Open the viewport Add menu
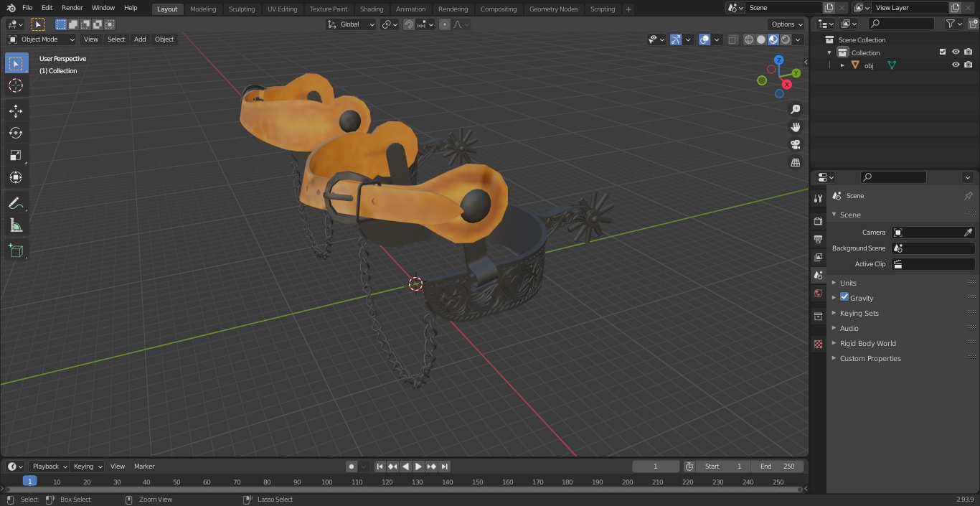The height and width of the screenshot is (506, 980). coord(140,39)
